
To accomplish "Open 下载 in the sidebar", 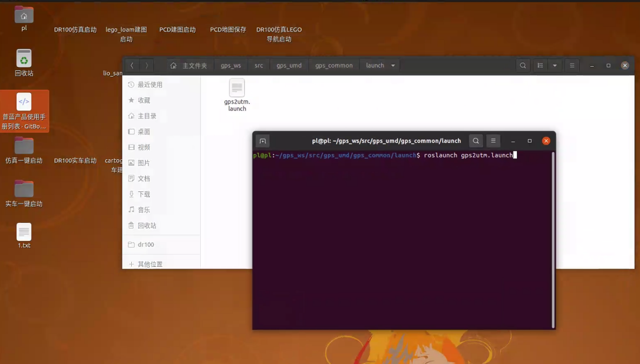I will [x=144, y=194].
